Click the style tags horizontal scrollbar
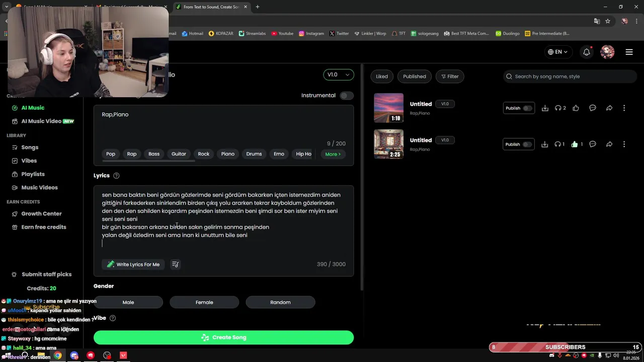Image resolution: width=644 pixels, height=362 pixels. (x=148, y=161)
